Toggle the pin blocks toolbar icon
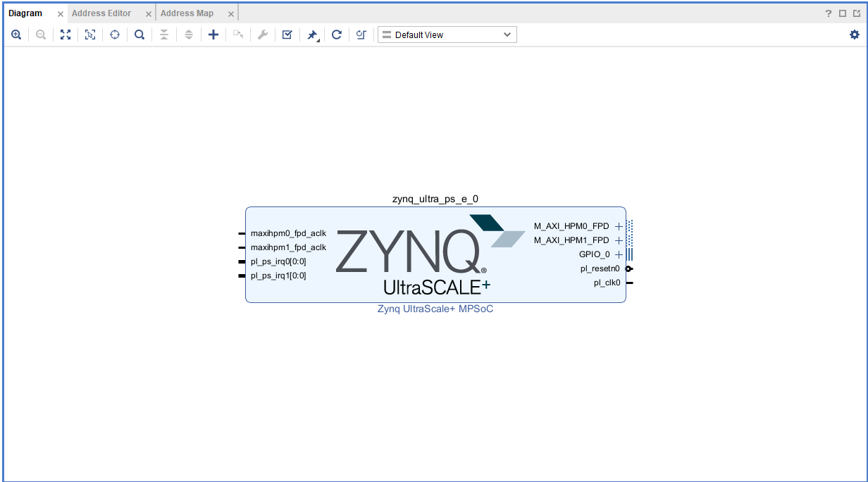The width and height of the screenshot is (868, 482). tap(312, 35)
